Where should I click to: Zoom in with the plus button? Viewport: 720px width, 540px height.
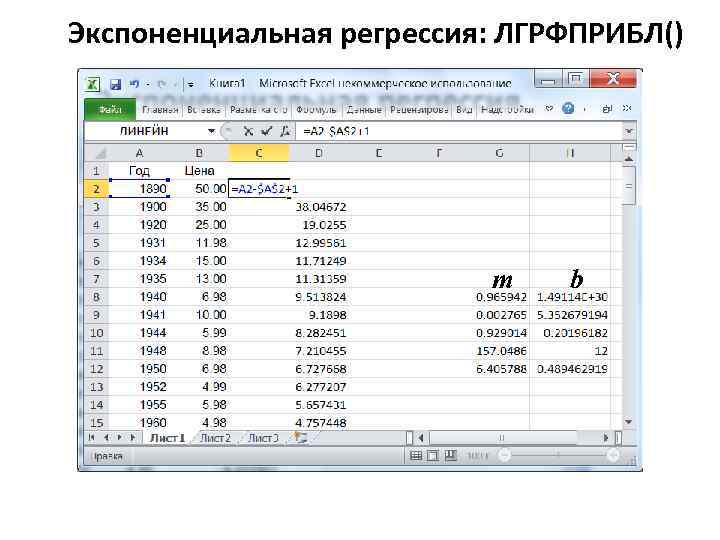tap(613, 456)
